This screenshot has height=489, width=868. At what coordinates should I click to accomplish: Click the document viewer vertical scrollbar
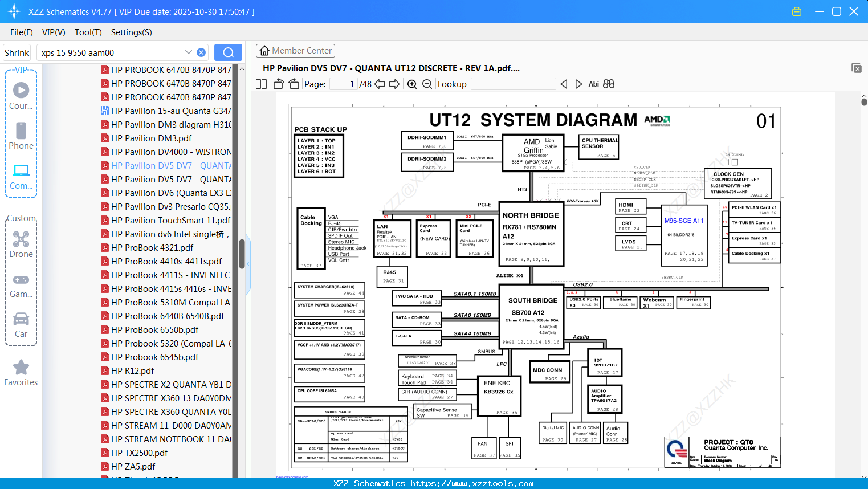pyautogui.click(x=864, y=101)
